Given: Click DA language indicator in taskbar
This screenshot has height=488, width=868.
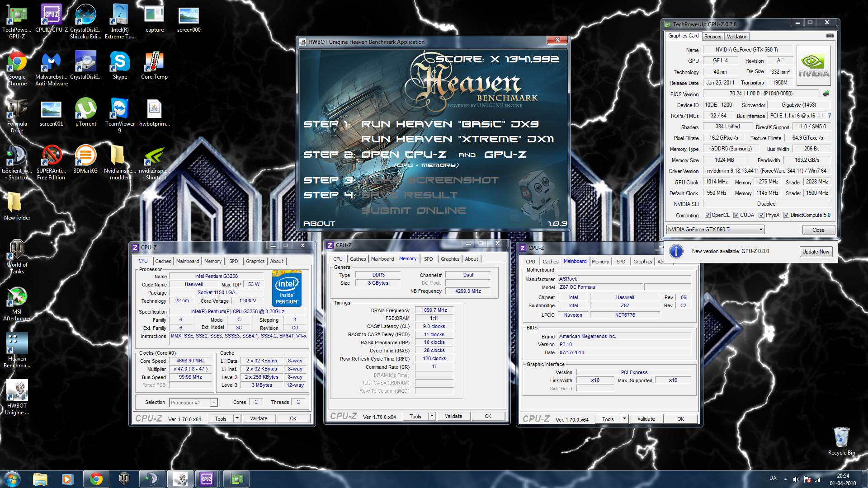Looking at the screenshot, I should [773, 478].
